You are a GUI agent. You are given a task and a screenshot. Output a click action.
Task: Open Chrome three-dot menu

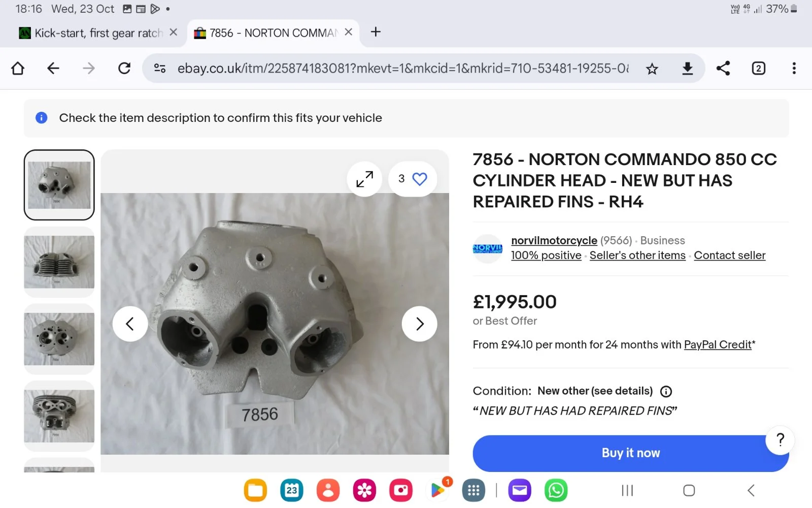point(794,69)
